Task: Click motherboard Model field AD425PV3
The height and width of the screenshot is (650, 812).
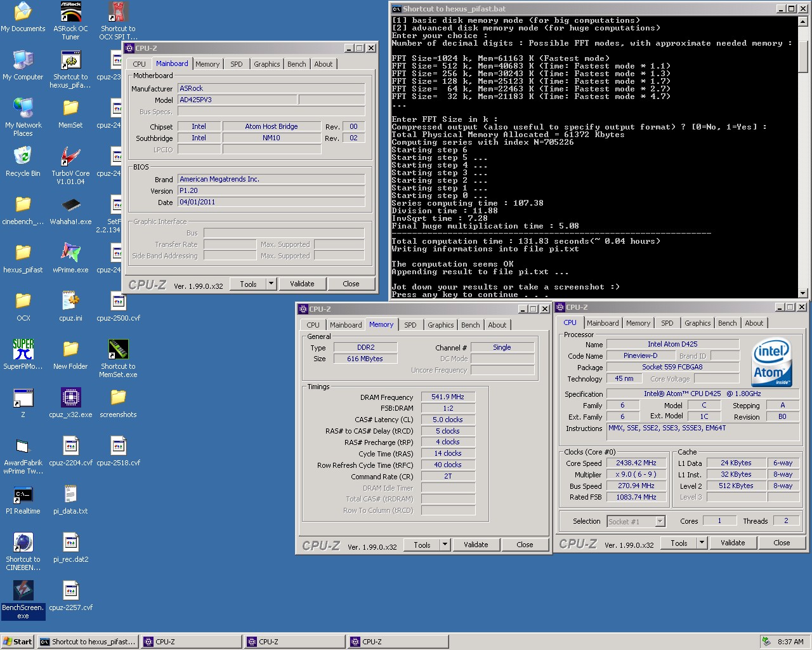Action: (237, 100)
